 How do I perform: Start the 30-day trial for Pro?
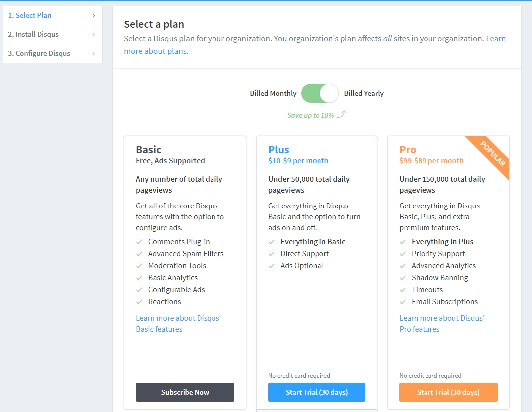point(448,392)
